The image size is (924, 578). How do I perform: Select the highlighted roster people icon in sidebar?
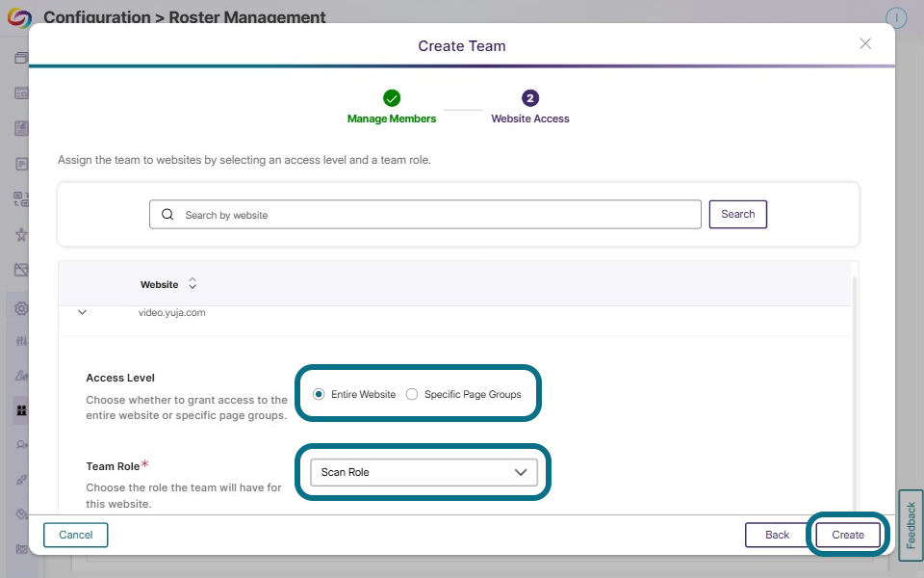pyautogui.click(x=21, y=410)
